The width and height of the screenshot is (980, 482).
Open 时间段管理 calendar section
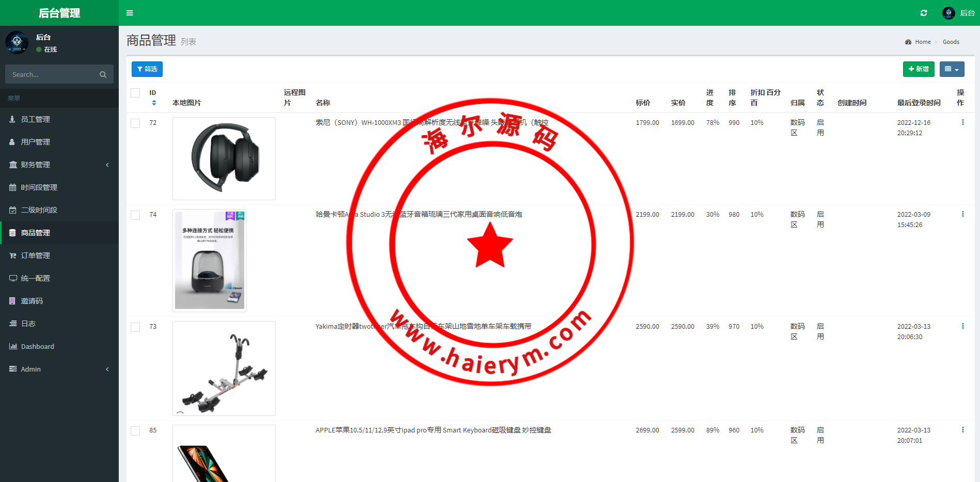(39, 187)
